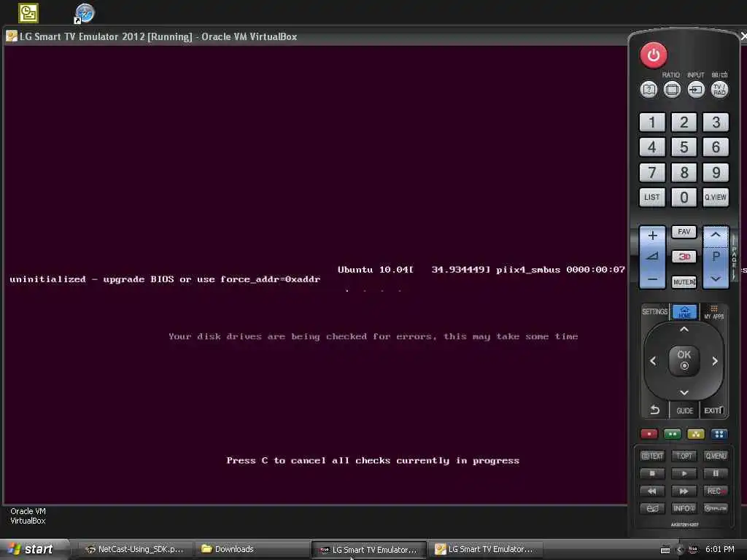Click number 8 on the remote keypad
Image resolution: width=747 pixels, height=560 pixels.
coord(684,172)
